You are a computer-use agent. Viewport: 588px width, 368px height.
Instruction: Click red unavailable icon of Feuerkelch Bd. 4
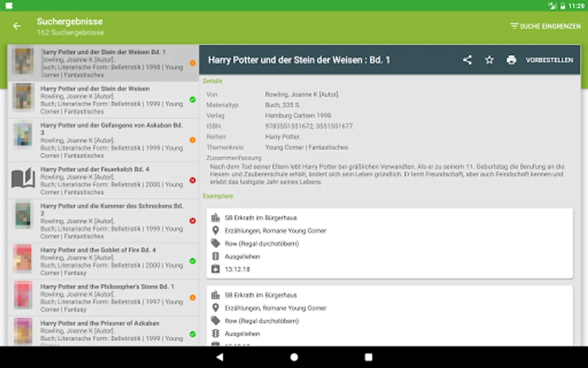point(192,180)
